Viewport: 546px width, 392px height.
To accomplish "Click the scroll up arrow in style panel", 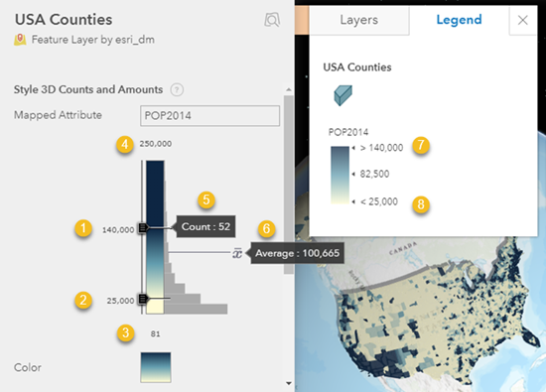I will pyautogui.click(x=289, y=89).
